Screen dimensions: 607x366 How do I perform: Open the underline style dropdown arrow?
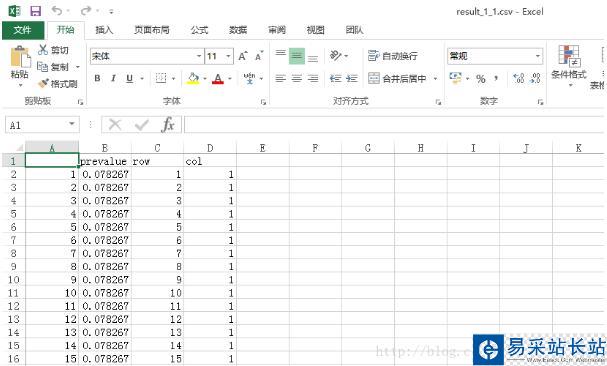tap(142, 79)
